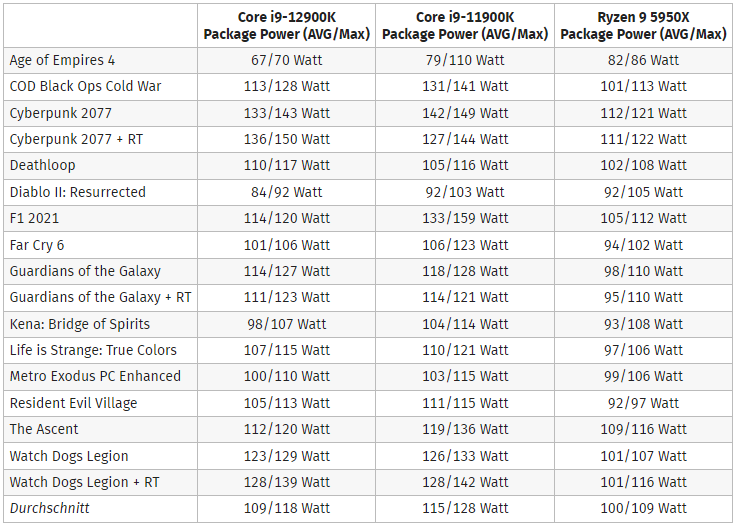This screenshot has width=734, height=528.
Task: Select the COD Black Ops Cold War label
Action: click(85, 87)
